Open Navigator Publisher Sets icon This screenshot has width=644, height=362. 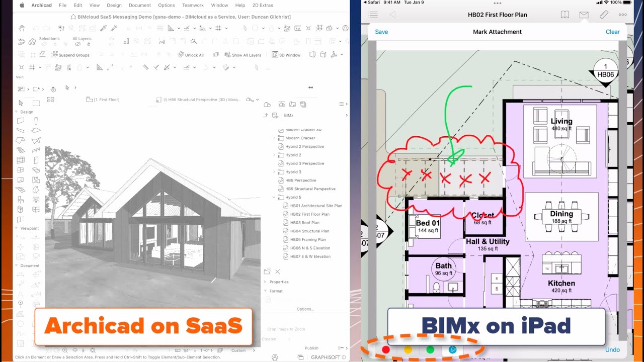point(303,104)
